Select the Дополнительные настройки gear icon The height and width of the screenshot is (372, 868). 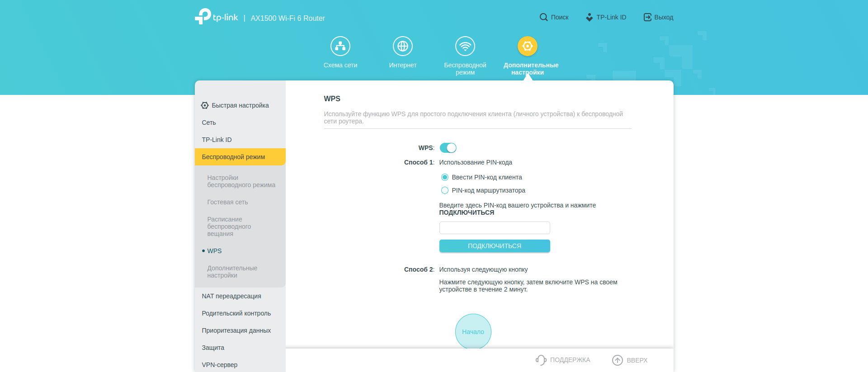(527, 46)
